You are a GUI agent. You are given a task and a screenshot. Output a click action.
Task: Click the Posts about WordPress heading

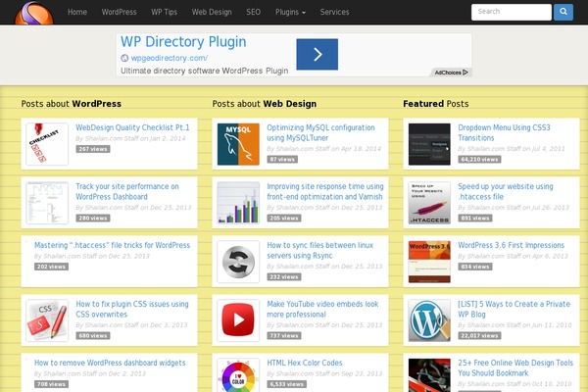pyautogui.click(x=72, y=104)
